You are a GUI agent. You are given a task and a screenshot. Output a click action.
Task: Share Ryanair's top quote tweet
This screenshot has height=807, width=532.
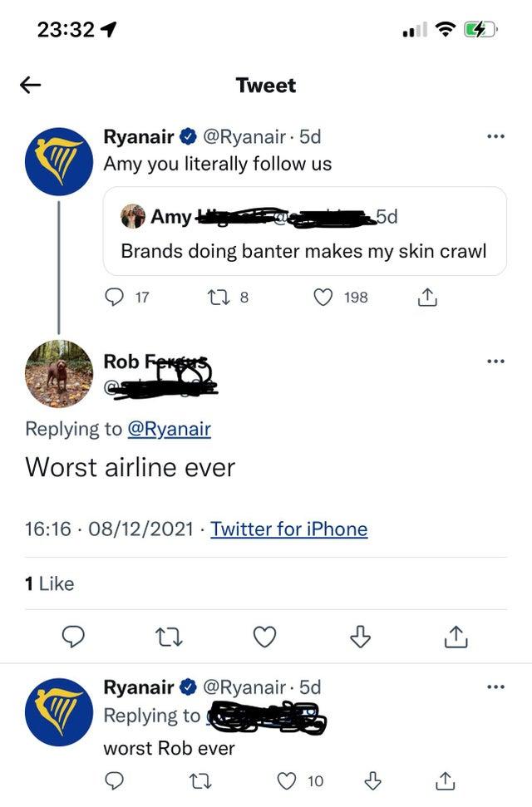pyautogui.click(x=425, y=297)
